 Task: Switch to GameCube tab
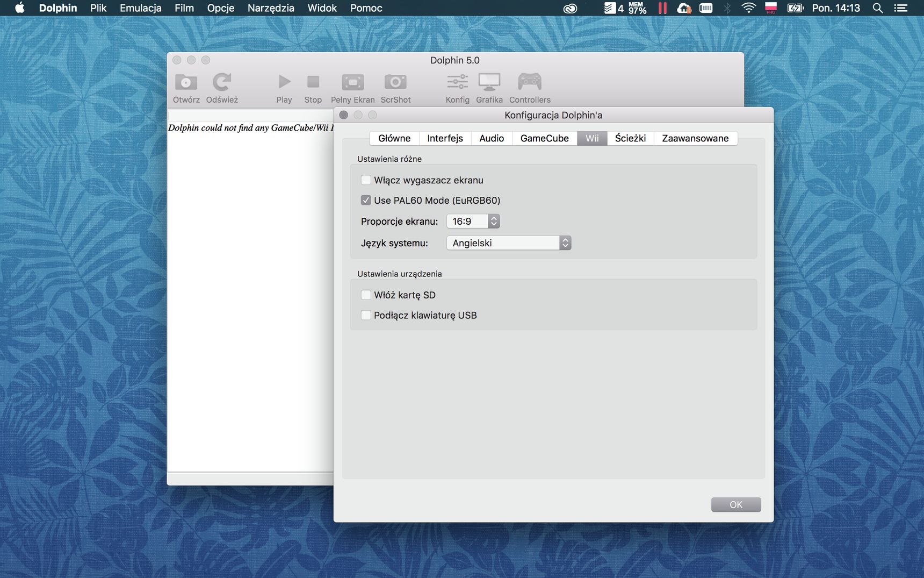click(x=544, y=138)
